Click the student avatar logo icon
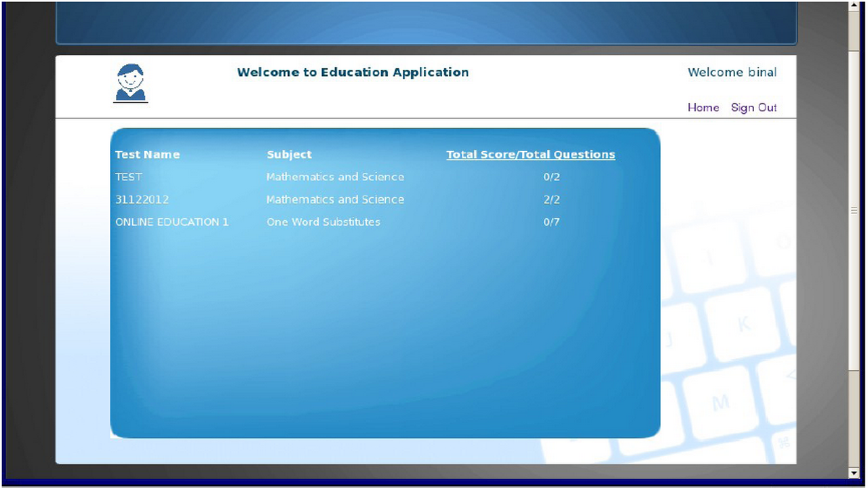 tap(130, 83)
